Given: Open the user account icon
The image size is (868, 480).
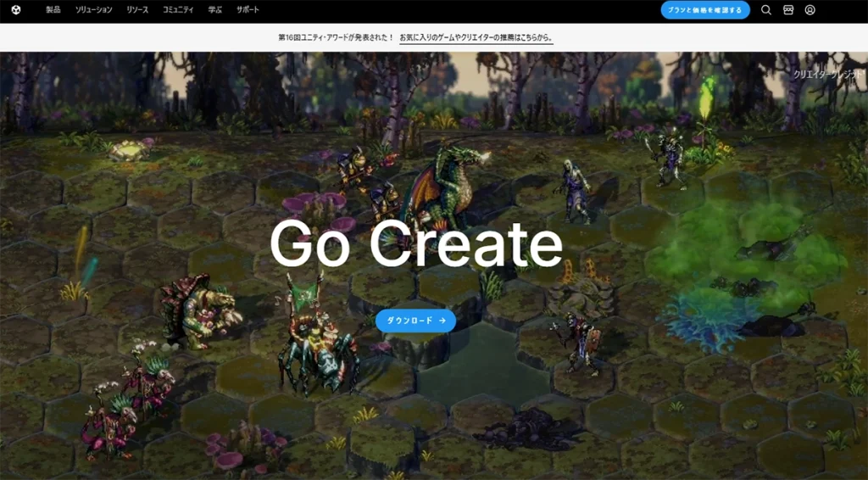Looking at the screenshot, I should coord(810,10).
